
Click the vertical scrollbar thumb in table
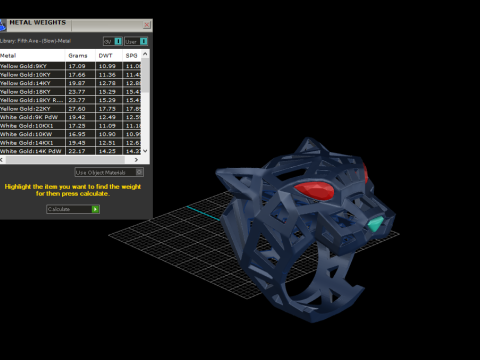(x=145, y=75)
